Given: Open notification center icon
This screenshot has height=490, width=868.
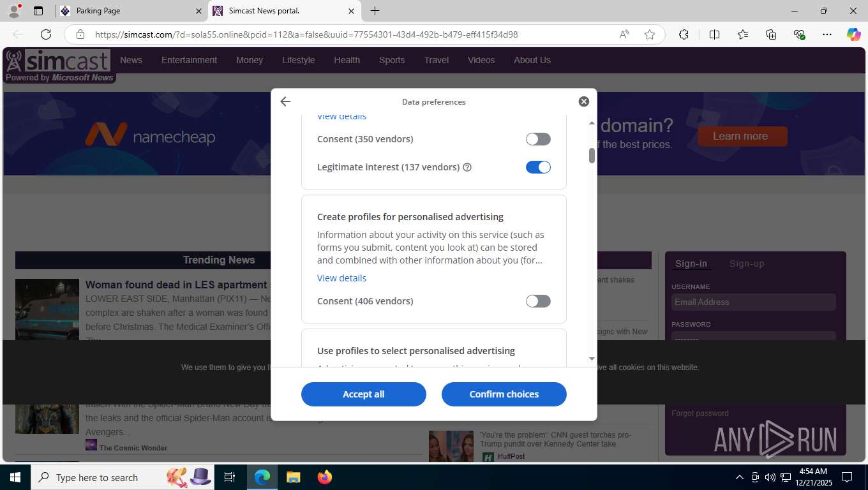Looking at the screenshot, I should (x=847, y=477).
